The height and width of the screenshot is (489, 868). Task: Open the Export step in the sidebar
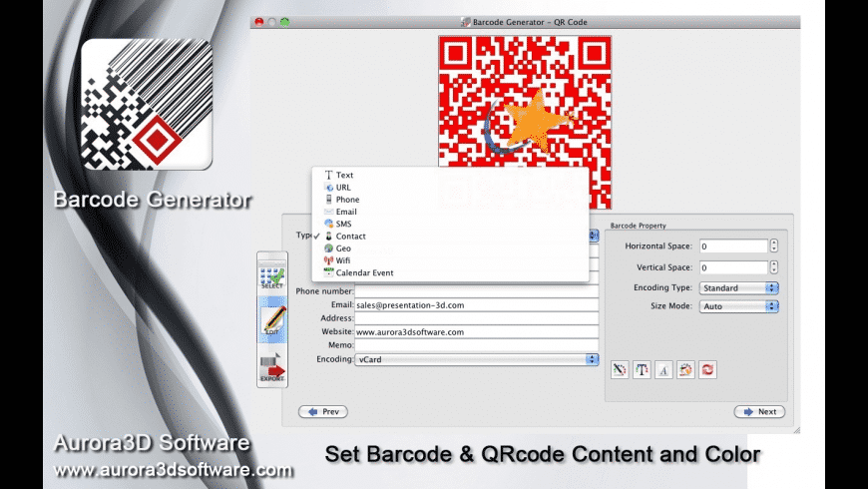tap(272, 367)
